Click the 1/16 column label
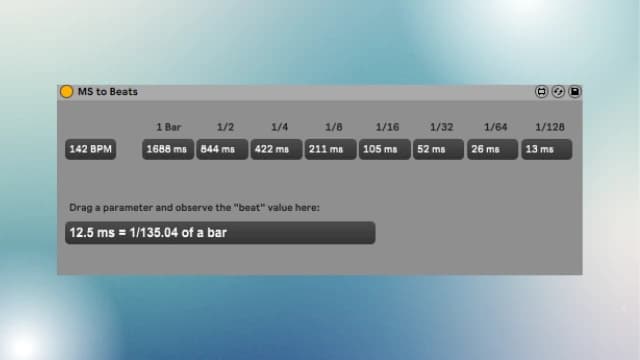Viewport: 640px width, 360px height. (x=387, y=127)
